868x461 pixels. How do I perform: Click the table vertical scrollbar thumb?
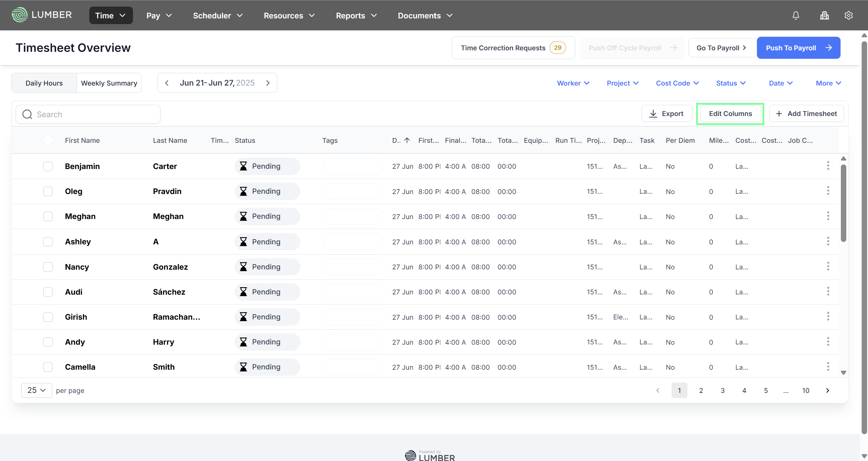pos(843,203)
